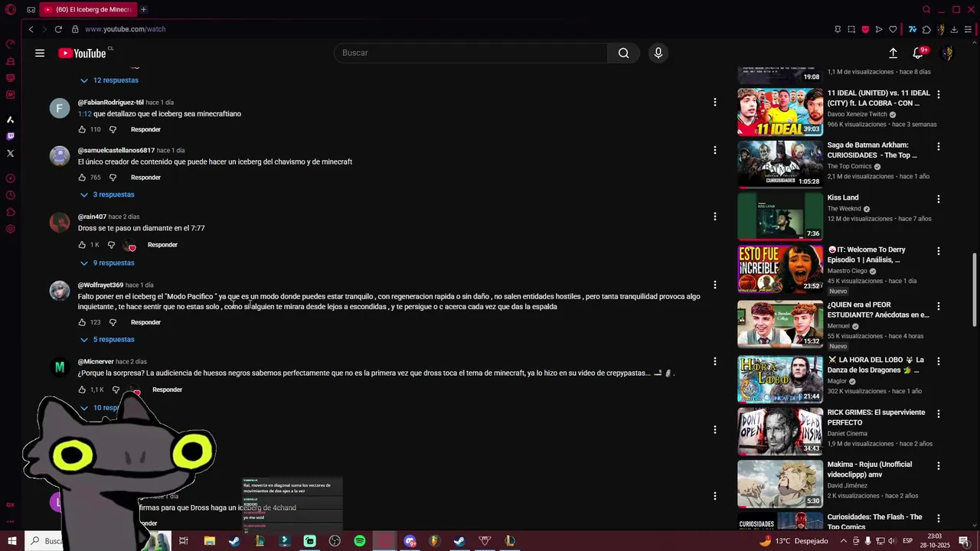
Task: Open Spotify from the taskbar
Action: (360, 541)
